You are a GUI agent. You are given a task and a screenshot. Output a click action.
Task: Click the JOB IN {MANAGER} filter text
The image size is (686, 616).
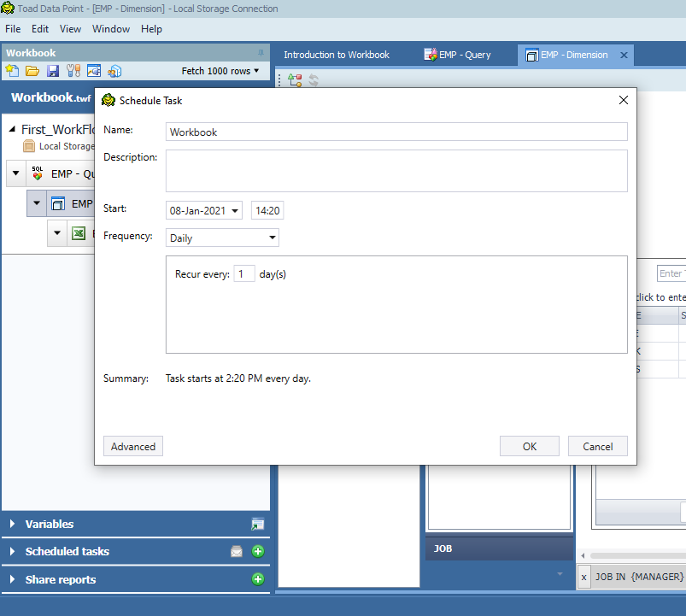[x=639, y=577]
